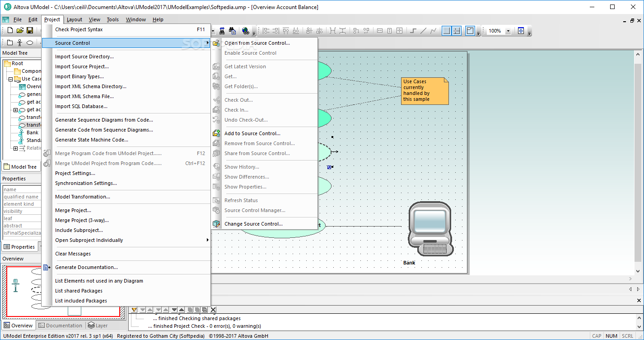Select the Use Case ellipse tool
This screenshot has height=340, width=644.
click(30, 42)
